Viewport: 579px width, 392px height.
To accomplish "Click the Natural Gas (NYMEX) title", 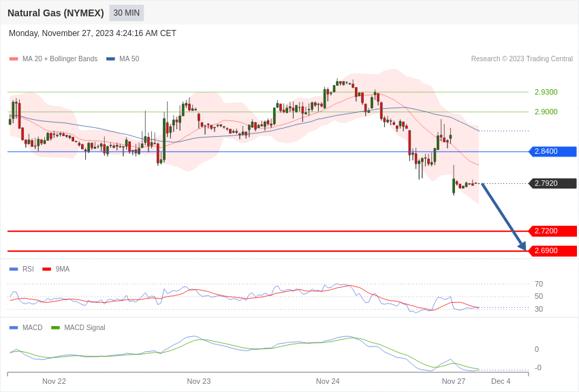I will point(56,13).
